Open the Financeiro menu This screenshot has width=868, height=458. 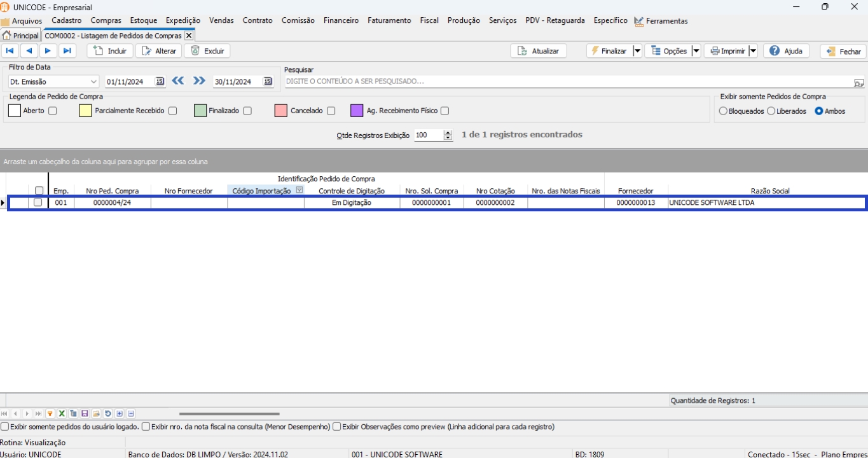point(341,20)
